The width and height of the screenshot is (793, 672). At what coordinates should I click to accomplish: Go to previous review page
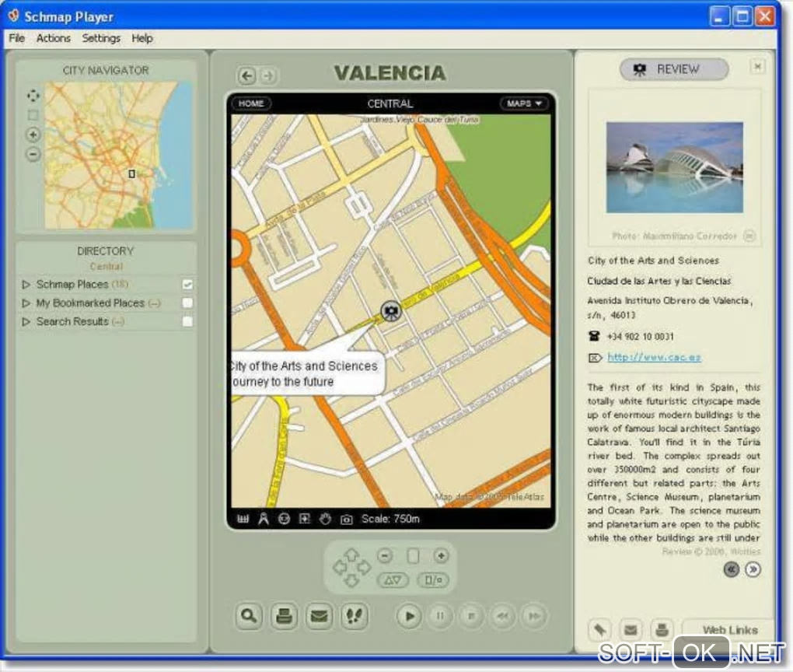732,570
